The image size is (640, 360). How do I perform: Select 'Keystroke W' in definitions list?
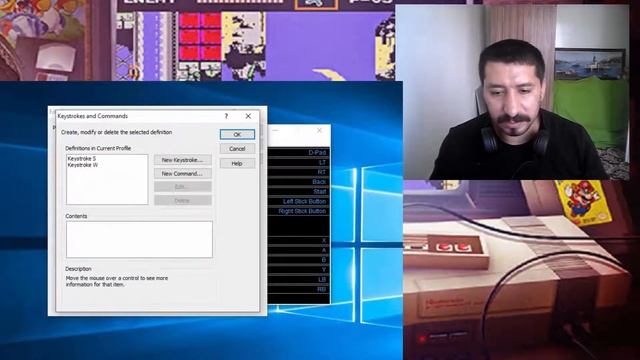tap(83, 165)
